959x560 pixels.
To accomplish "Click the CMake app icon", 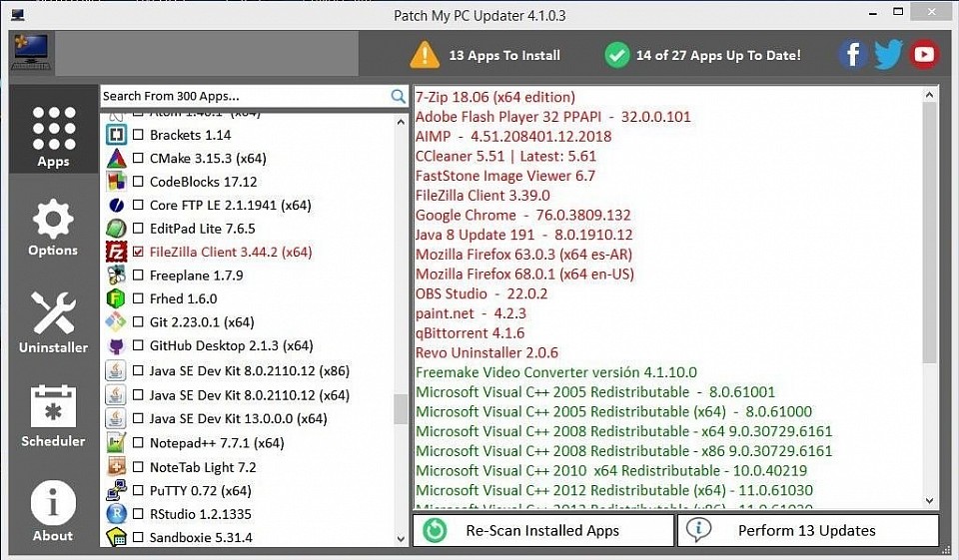I will pos(116,159).
